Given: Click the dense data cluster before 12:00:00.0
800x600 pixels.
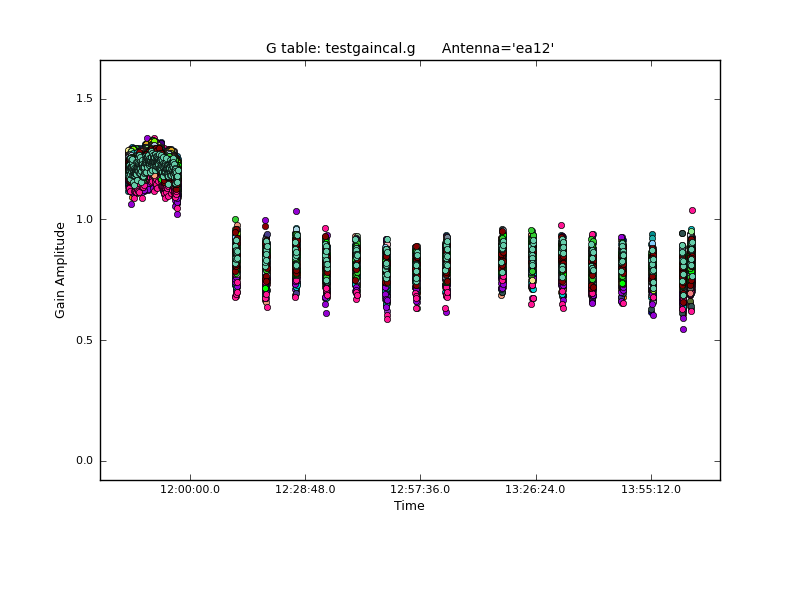Looking at the screenshot, I should (x=153, y=168).
